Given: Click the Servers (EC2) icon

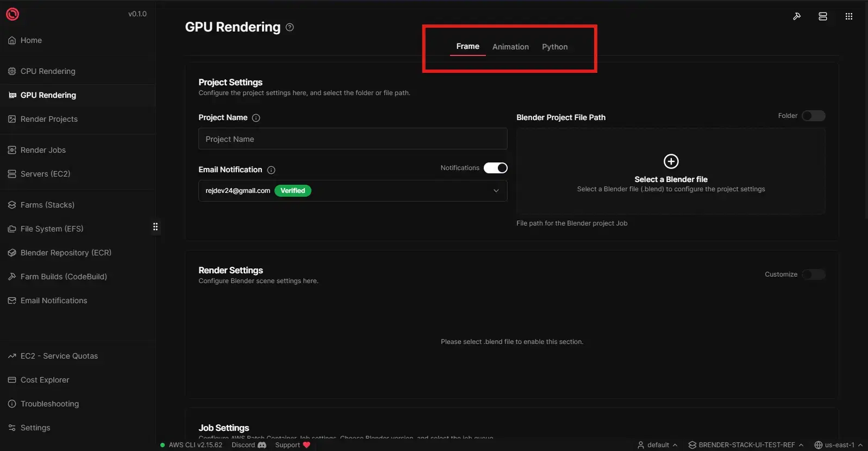Looking at the screenshot, I should (12, 174).
